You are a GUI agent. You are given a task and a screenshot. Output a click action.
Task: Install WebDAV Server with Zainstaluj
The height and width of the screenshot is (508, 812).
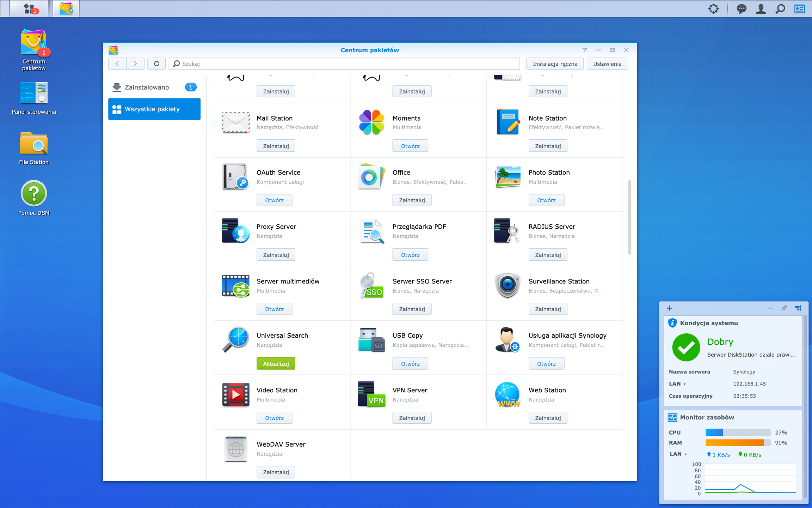tap(276, 472)
